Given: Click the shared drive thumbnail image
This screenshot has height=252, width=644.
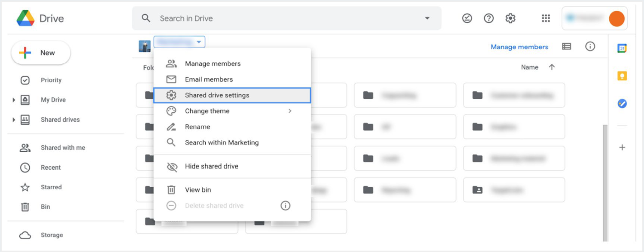Looking at the screenshot, I should coord(145,46).
